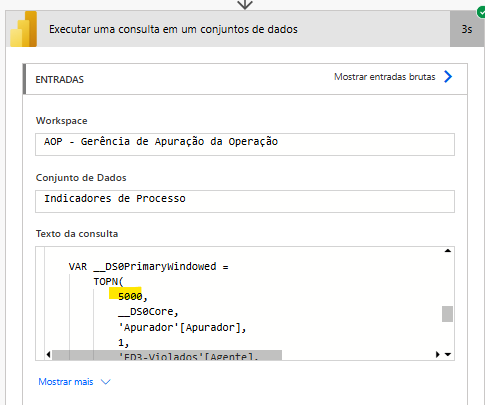Click the horizontal scroll-left arrow
Viewport: 485px width, 405px height.
49,354
